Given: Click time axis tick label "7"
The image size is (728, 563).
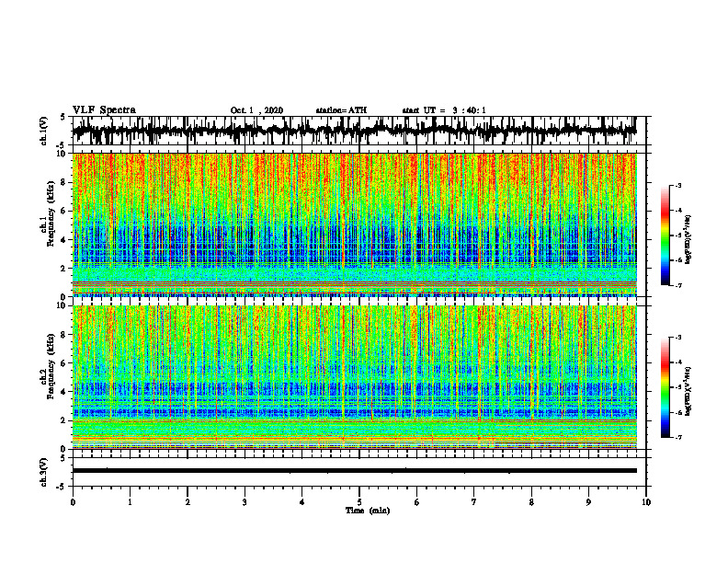Looking at the screenshot, I should 474,502.
